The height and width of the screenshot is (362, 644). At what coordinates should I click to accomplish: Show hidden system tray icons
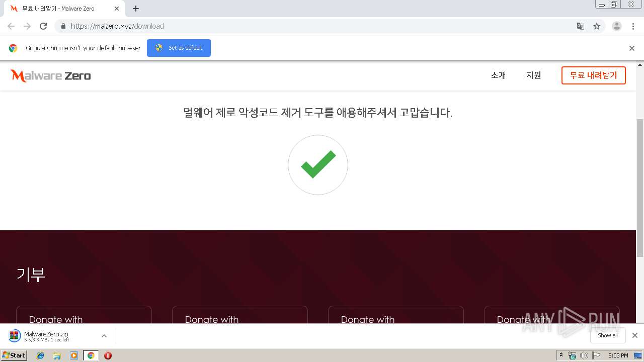click(x=561, y=355)
